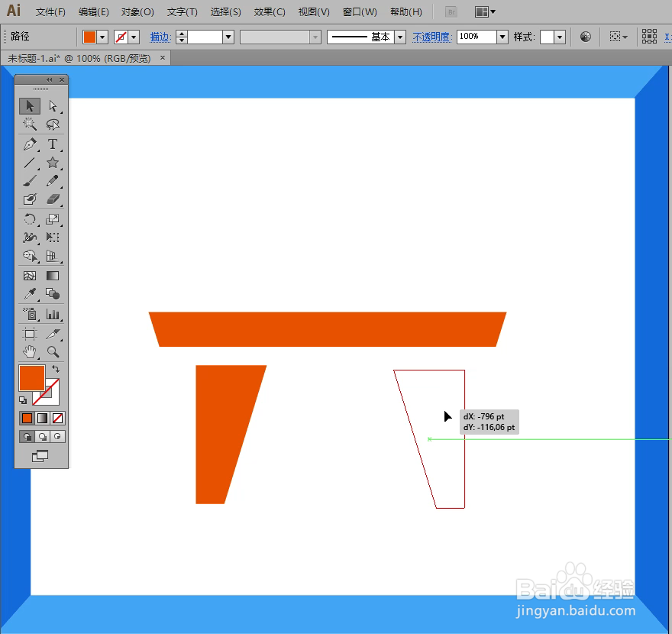Open the 描边 stroke panel link
This screenshot has height=634, width=672.
(x=160, y=37)
